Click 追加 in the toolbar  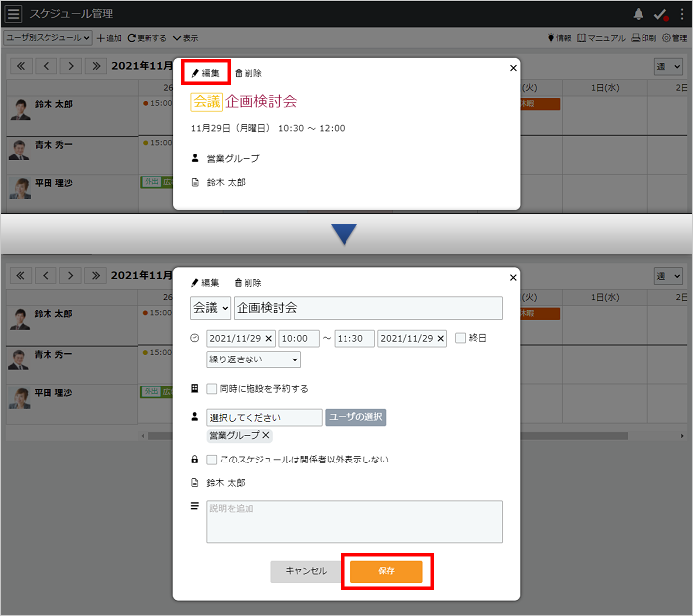(109, 38)
